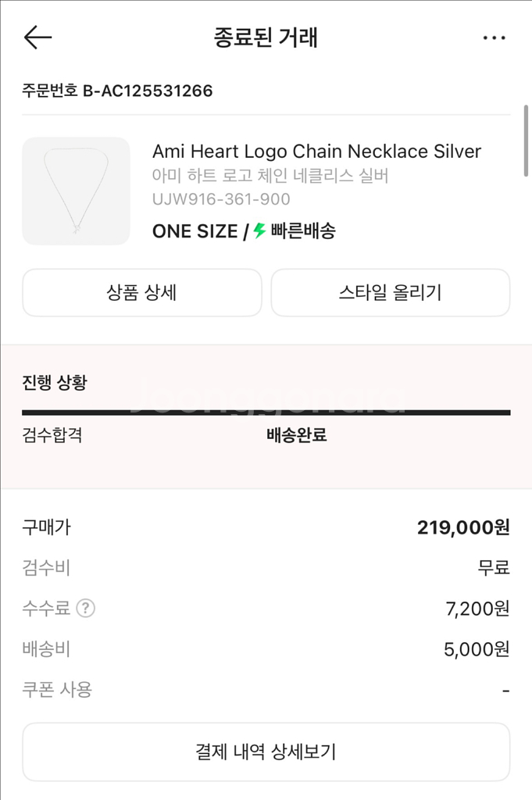The image size is (532, 800).
Task: Open the necklace product thumbnail
Action: pos(76,191)
